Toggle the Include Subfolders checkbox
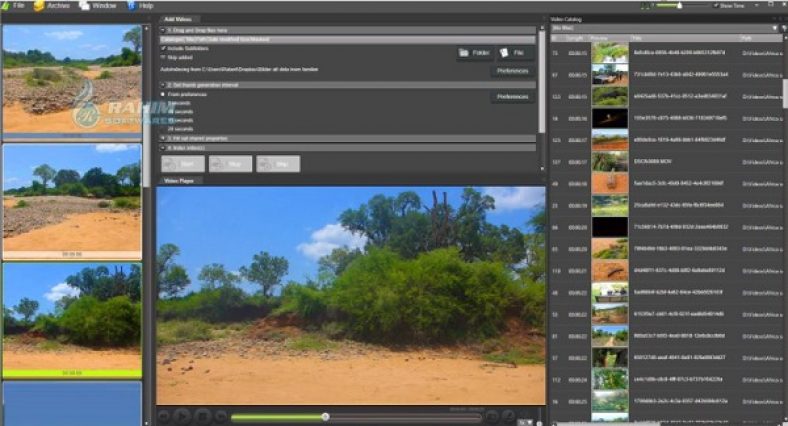 (163, 48)
